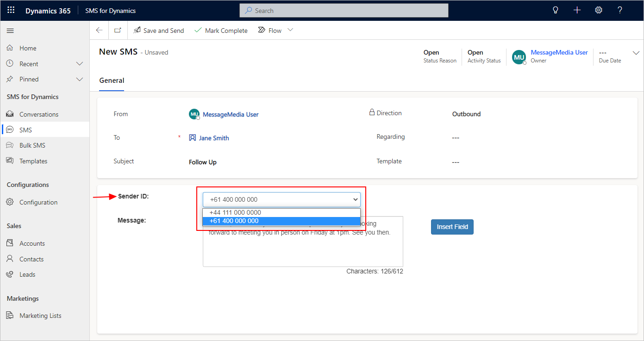Click the plus quick create icon

[577, 10]
